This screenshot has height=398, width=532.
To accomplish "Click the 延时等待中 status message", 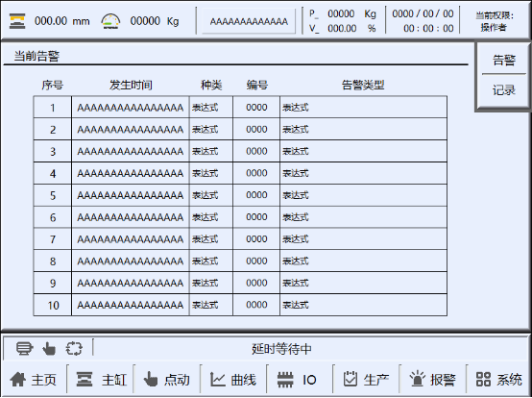I will pyautogui.click(x=281, y=349).
